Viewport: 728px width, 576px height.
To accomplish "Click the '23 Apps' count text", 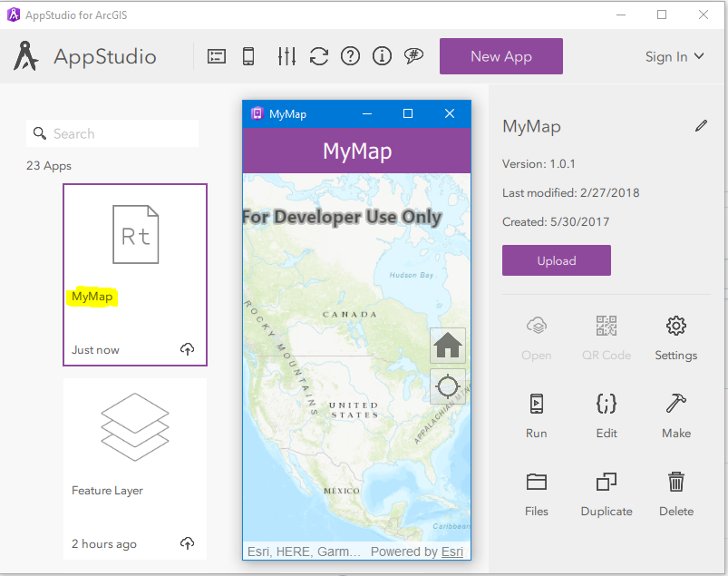I will (49, 166).
